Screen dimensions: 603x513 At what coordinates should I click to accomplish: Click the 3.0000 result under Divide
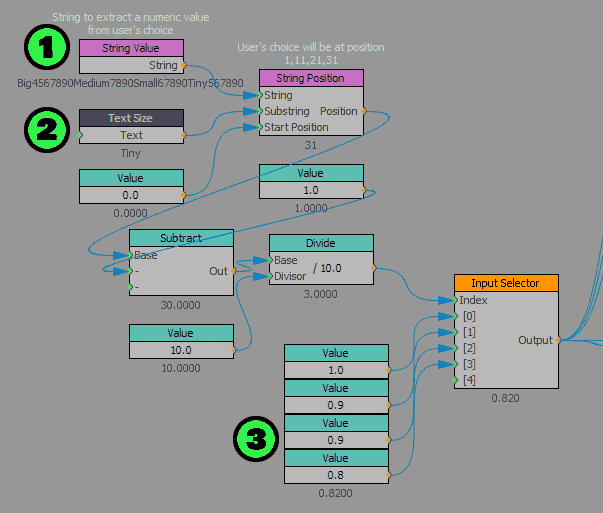coord(320,294)
